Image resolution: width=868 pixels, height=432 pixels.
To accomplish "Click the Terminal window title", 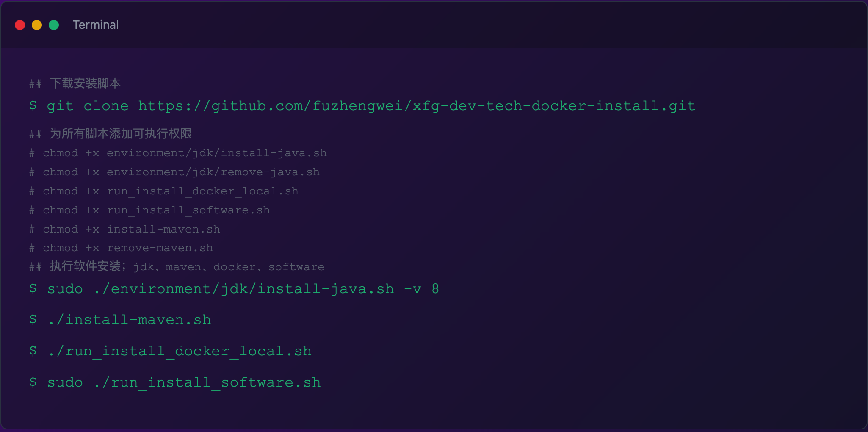I will pos(96,25).
